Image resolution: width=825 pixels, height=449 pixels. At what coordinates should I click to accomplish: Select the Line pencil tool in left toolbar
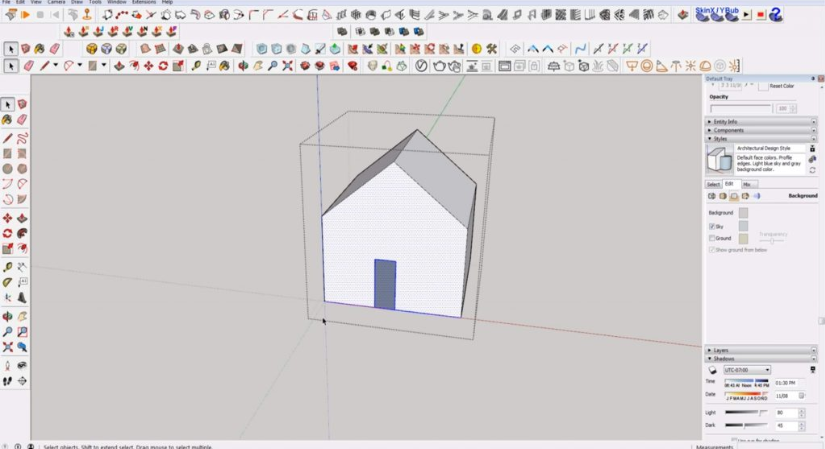click(x=7, y=138)
